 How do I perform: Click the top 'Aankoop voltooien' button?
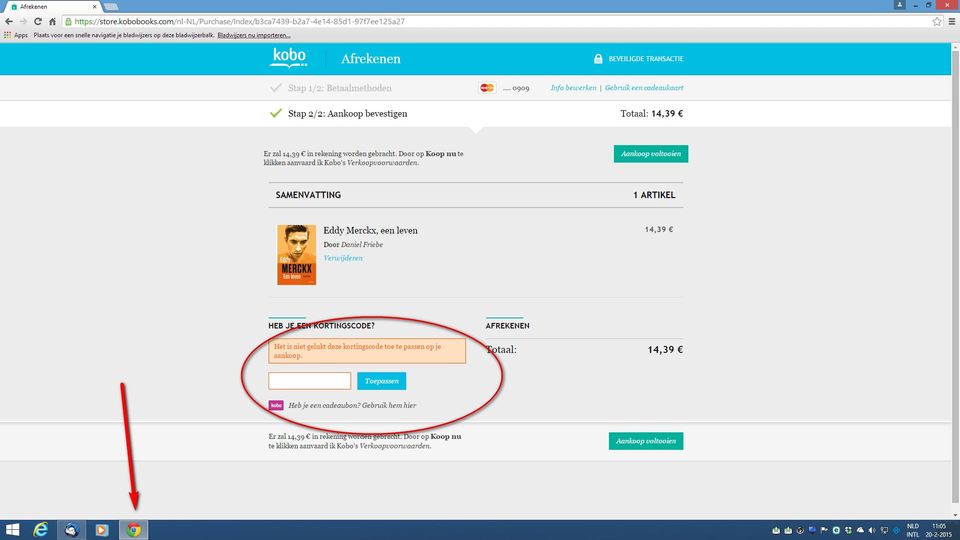point(651,154)
